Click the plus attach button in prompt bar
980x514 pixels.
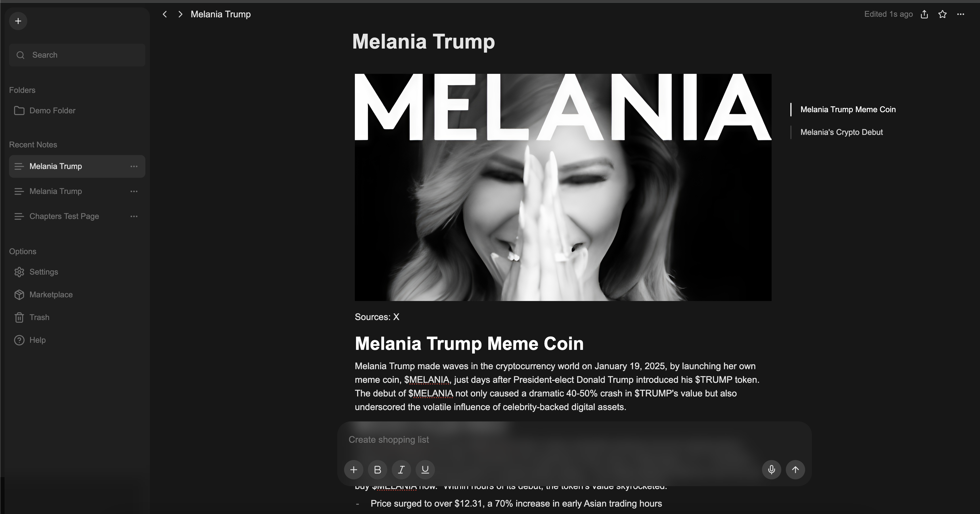pos(353,469)
